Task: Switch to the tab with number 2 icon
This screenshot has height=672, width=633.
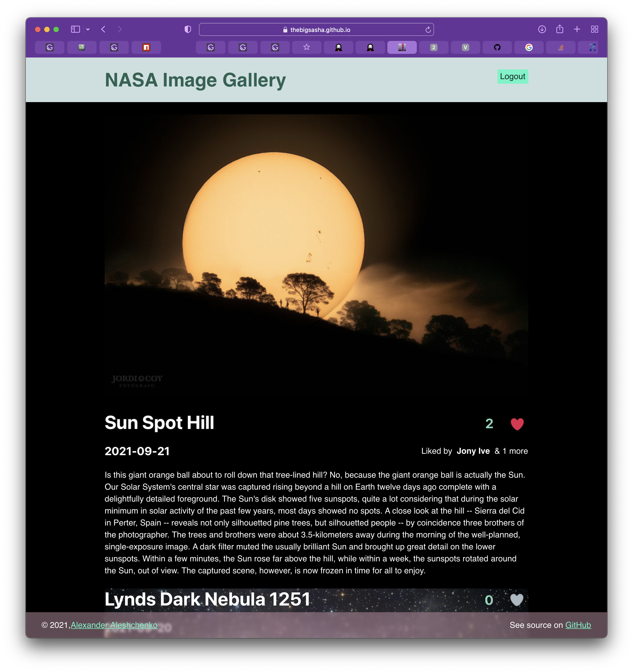Action: point(434,47)
